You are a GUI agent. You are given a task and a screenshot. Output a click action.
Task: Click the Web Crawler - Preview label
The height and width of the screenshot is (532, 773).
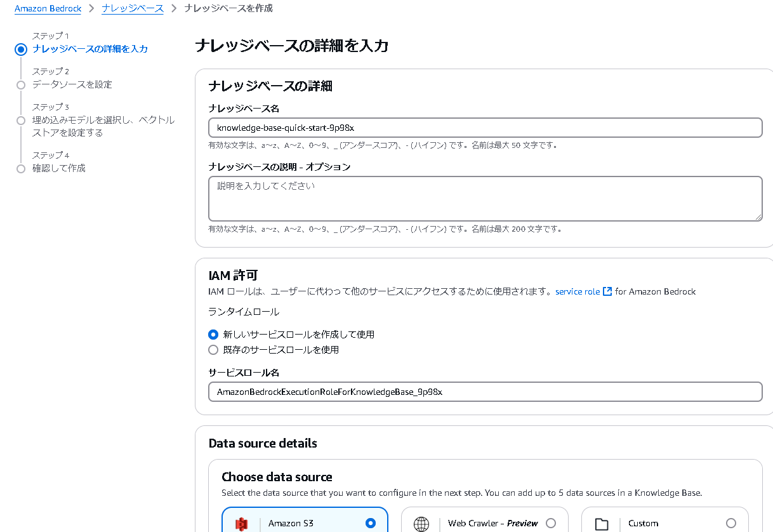pyautogui.click(x=493, y=524)
